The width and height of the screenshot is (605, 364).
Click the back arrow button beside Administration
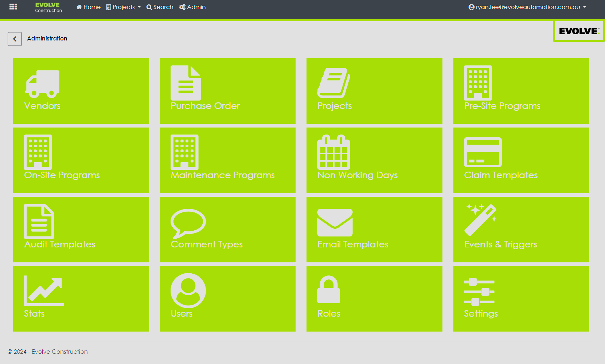click(15, 39)
